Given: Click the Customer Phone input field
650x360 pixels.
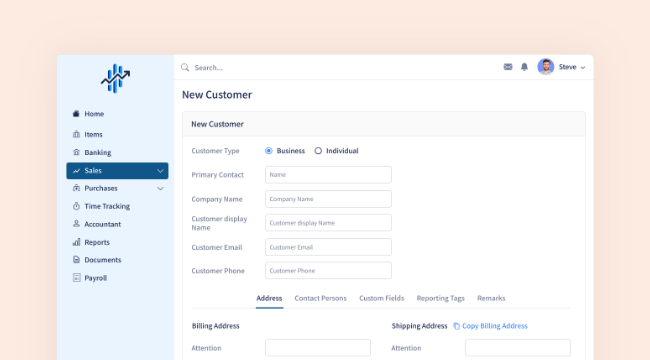Looking at the screenshot, I should [x=328, y=270].
